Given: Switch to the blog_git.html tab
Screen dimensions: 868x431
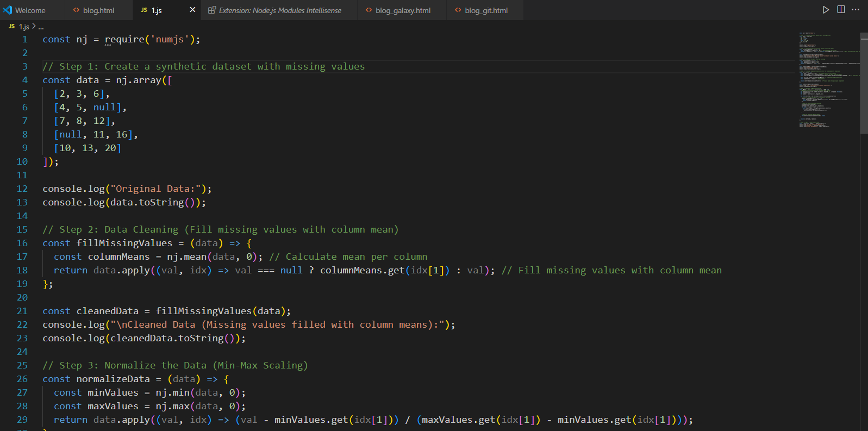Looking at the screenshot, I should tap(486, 10).
